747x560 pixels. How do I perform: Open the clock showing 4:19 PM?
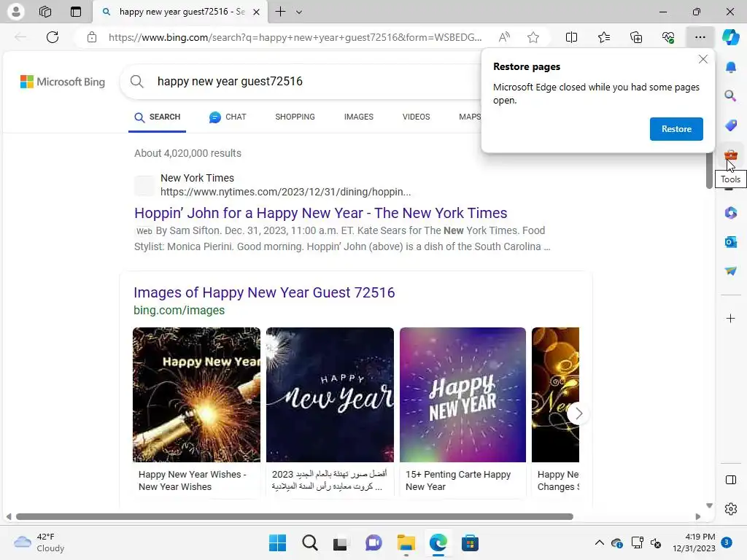click(694, 542)
